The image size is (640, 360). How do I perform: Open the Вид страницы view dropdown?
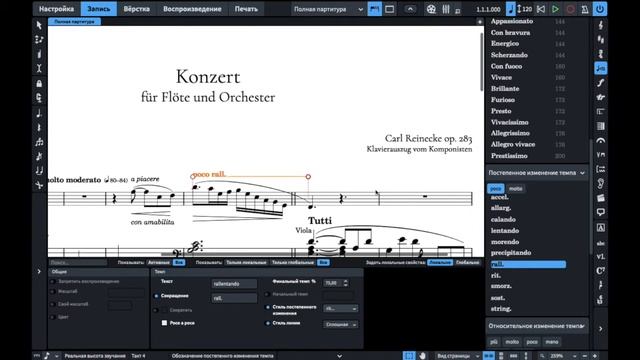point(457,356)
